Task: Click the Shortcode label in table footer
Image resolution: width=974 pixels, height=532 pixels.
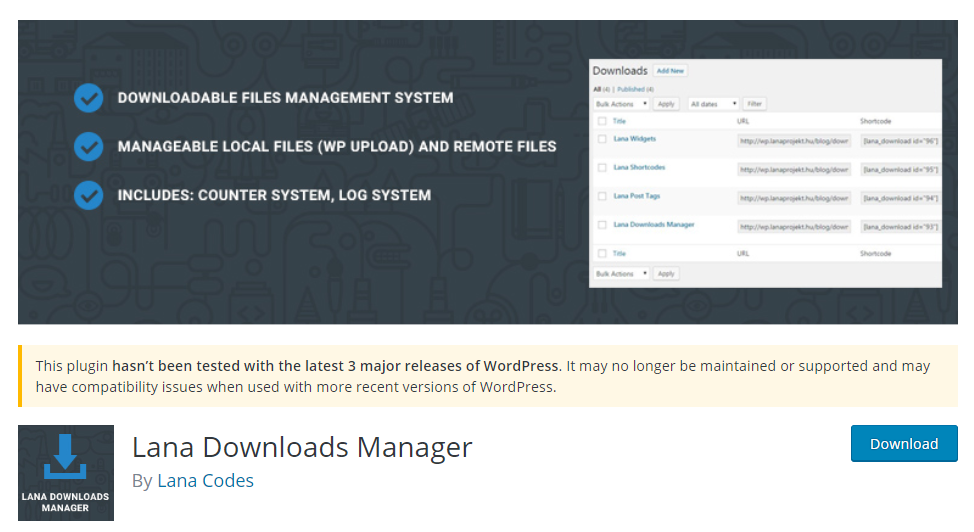Action: pos(875,254)
